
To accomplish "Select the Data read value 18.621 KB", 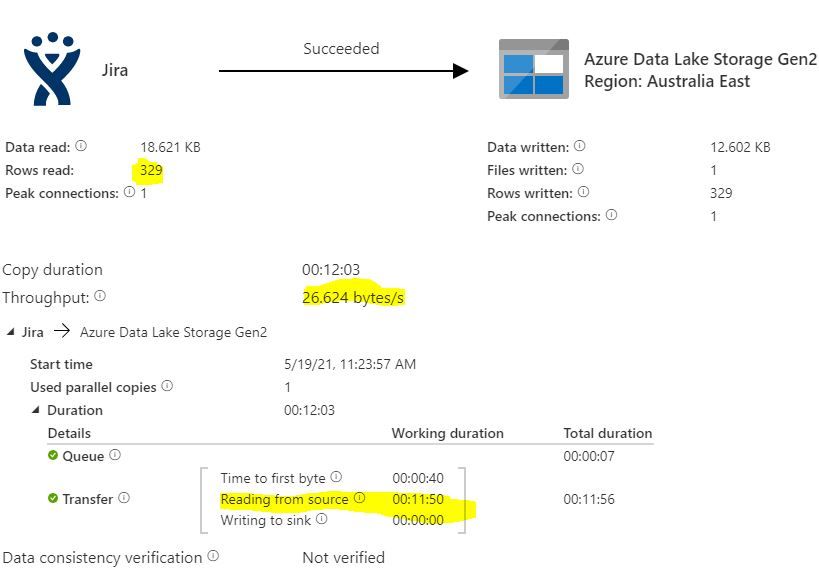I will (170, 147).
